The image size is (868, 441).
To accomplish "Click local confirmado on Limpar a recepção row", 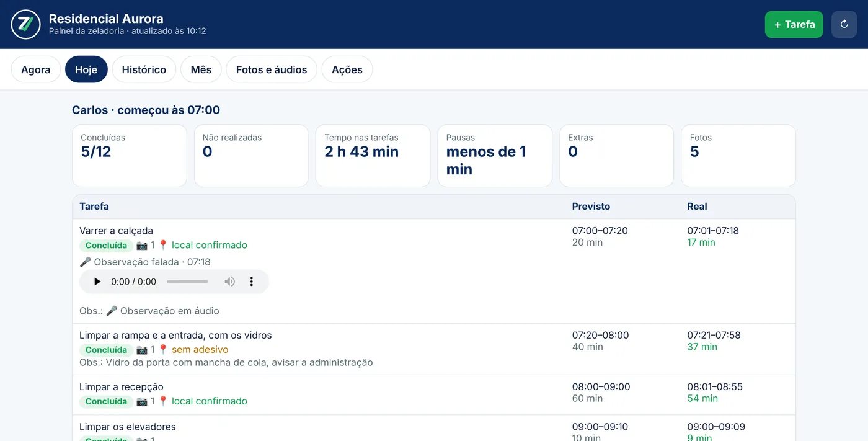I will [x=210, y=401].
